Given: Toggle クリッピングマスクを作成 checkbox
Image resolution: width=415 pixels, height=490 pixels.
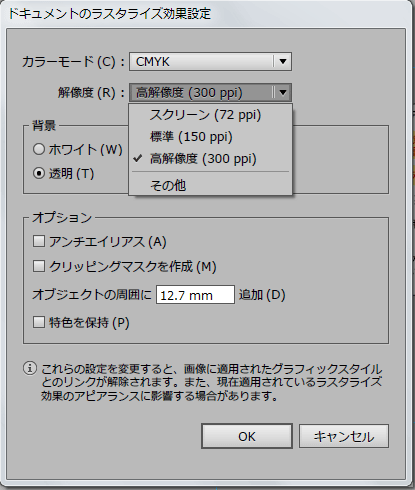Looking at the screenshot, I should 39,266.
